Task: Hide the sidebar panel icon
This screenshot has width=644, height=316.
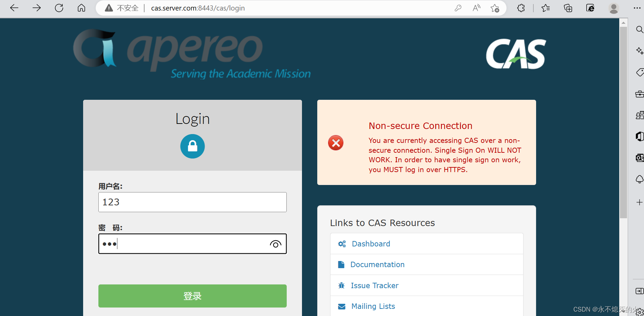Action: [640, 291]
